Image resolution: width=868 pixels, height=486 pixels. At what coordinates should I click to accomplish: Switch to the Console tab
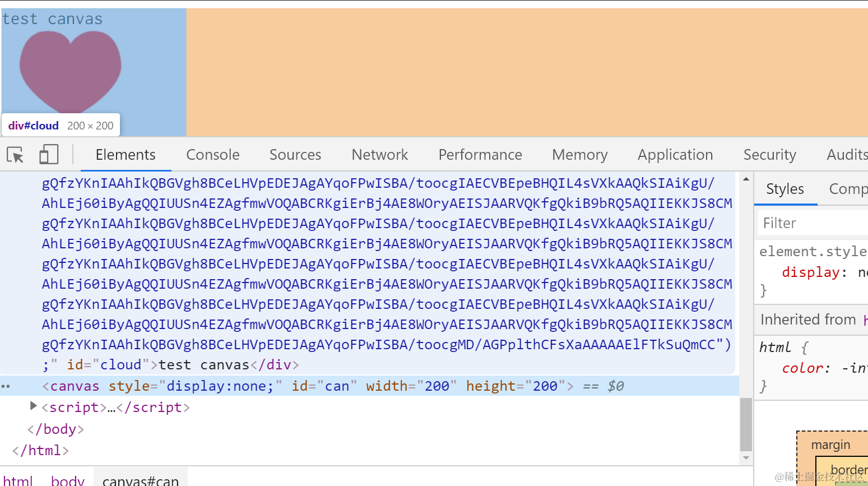pos(213,155)
